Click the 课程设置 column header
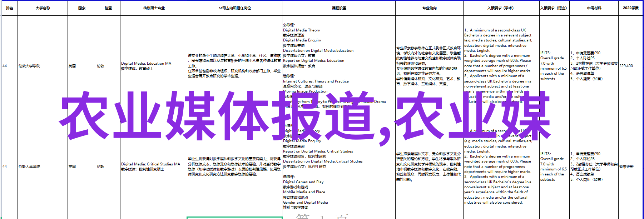 tap(339, 8)
